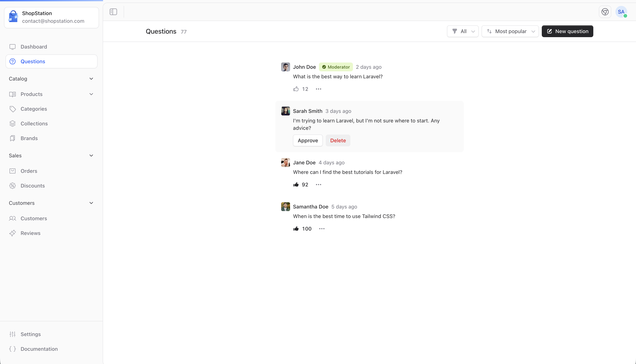Click the ShopStation logo icon
The image size is (636, 364).
pyautogui.click(x=13, y=17)
